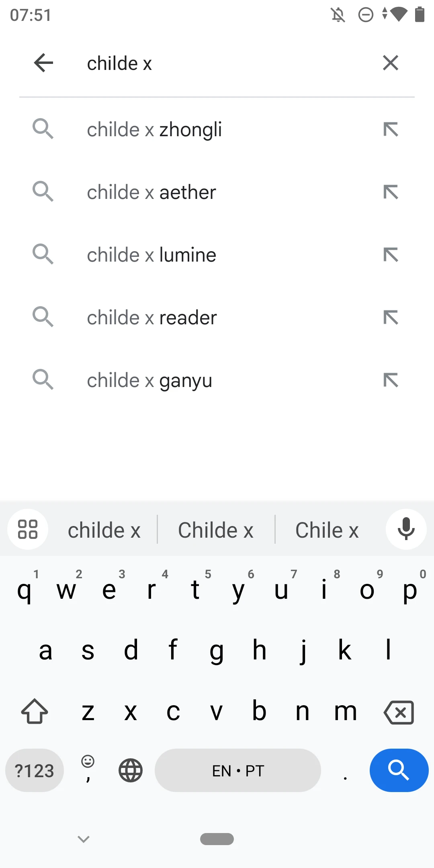Open the Gboard apps grid icon
434x868 pixels.
point(27,529)
